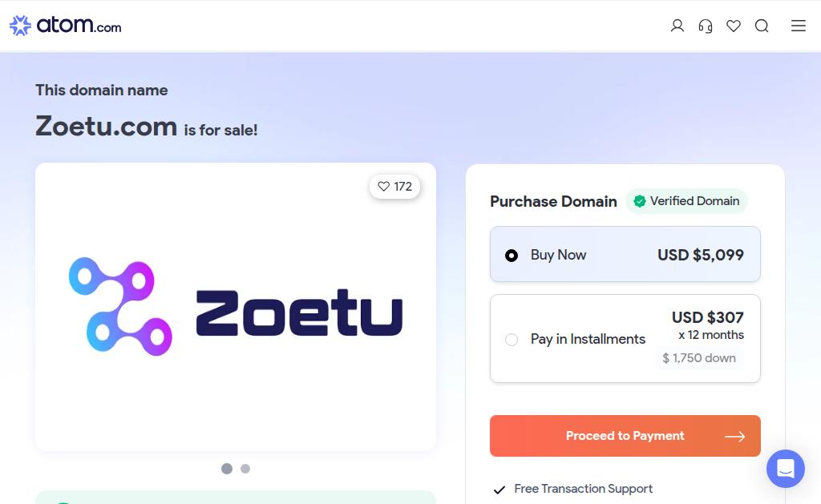
Task: Click the Zoetu.com domain title
Action: [x=106, y=127]
